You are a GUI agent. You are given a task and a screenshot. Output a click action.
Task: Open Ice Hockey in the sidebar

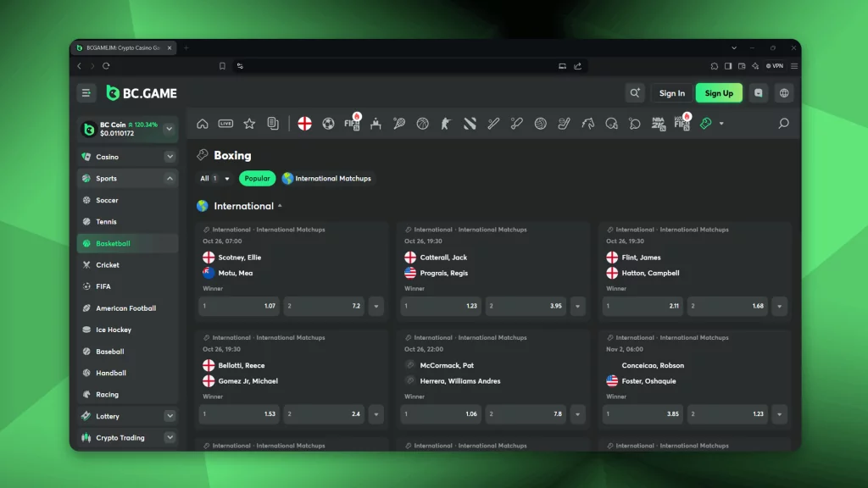click(127, 330)
